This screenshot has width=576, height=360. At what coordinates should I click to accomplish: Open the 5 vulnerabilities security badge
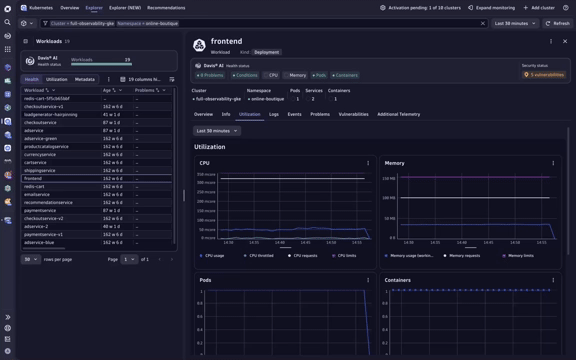click(x=544, y=75)
